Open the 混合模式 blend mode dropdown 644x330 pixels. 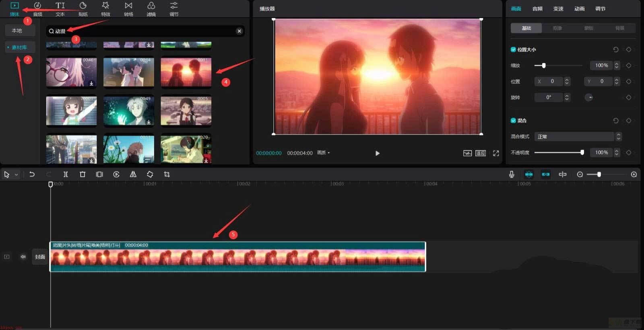(x=578, y=137)
